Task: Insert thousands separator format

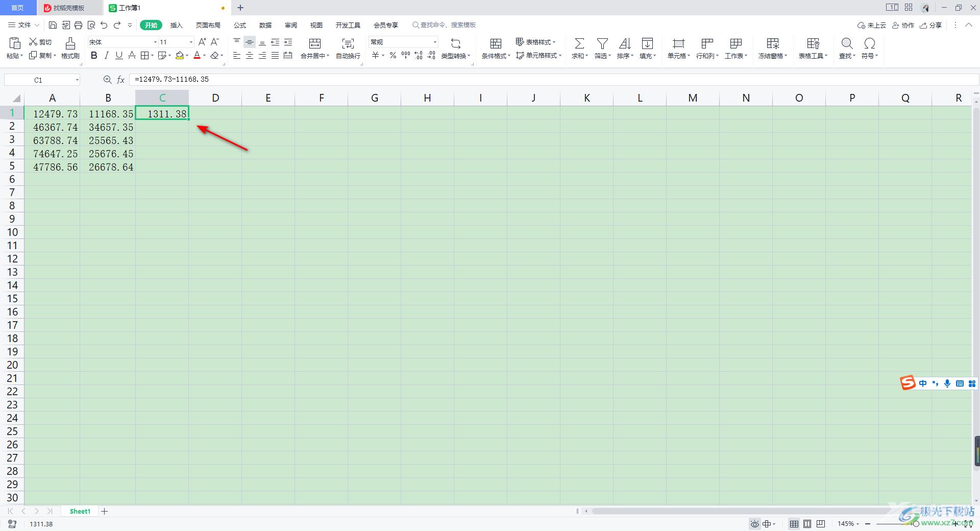Action: coord(406,55)
